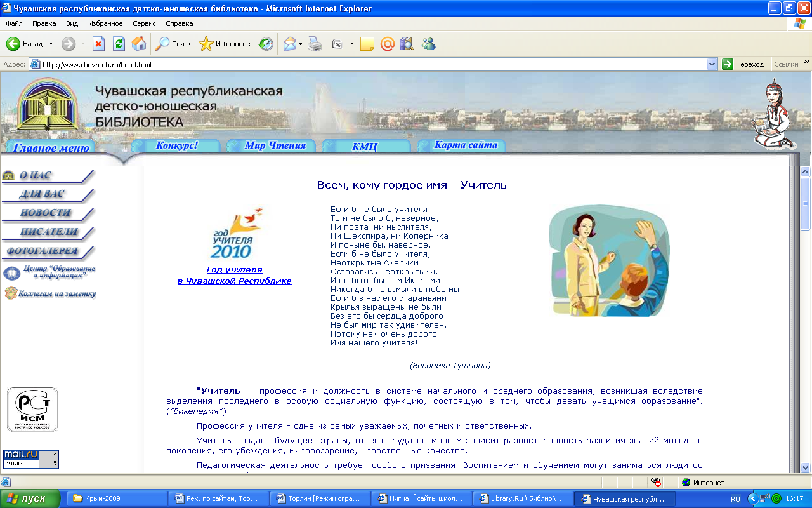Screen dimensions: 812x508
Task: Click the О НАС sidebar button
Action: point(48,175)
